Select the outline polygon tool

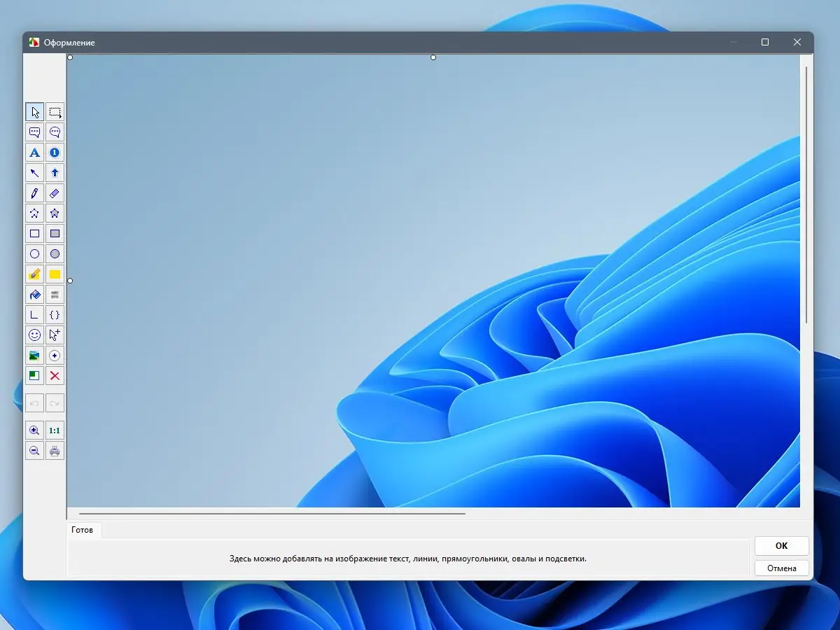[x=34, y=213]
